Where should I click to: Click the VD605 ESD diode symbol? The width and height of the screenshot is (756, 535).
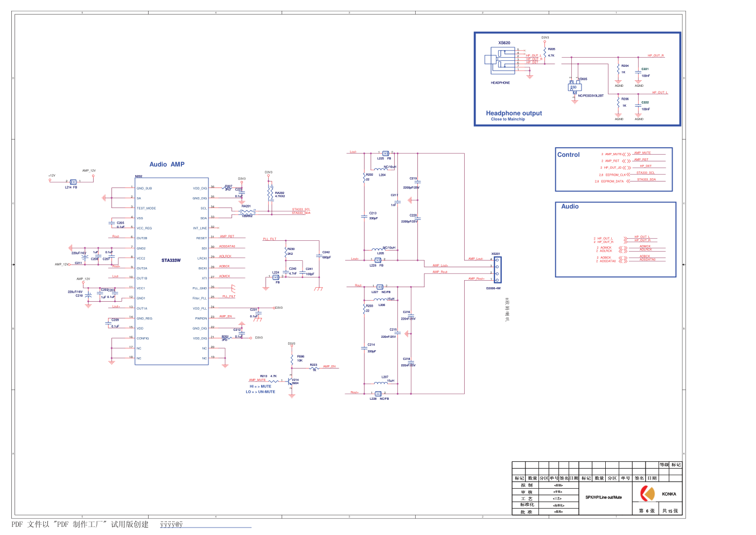tap(575, 86)
